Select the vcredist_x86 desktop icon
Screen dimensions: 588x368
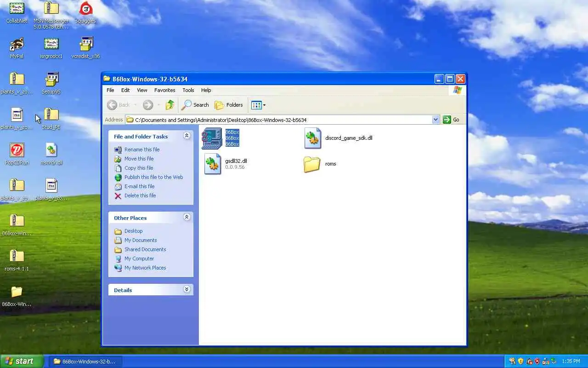click(x=85, y=48)
